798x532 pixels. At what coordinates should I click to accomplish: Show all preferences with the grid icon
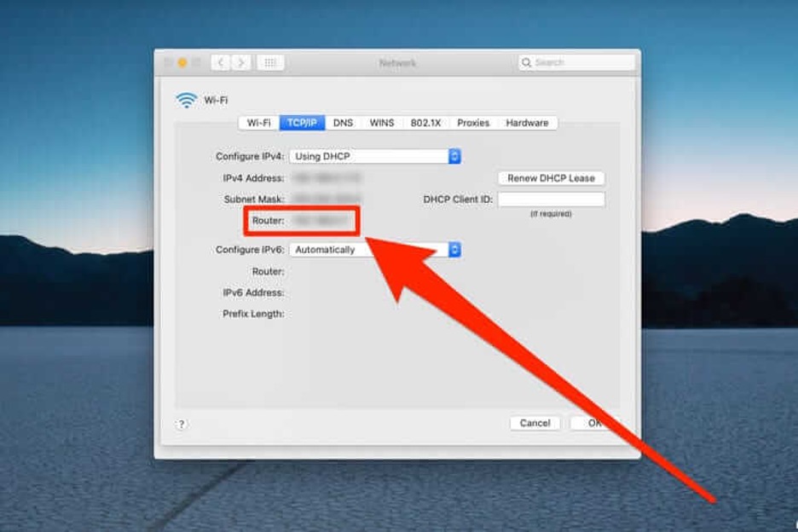pos(270,63)
